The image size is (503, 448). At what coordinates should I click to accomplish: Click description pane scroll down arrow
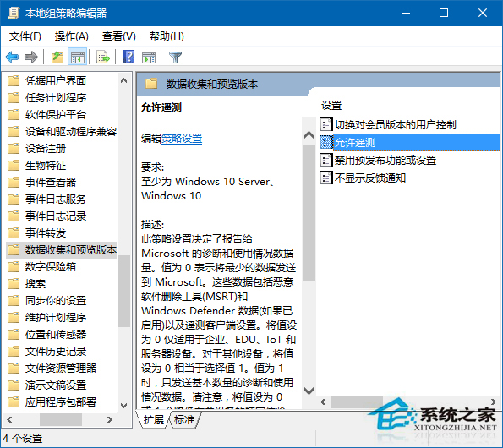(x=309, y=391)
